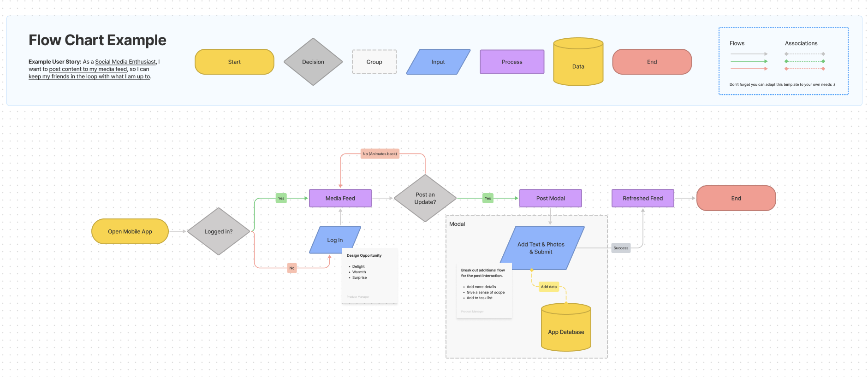Select the Add Text & Photos & Submit shape
The image size is (868, 377).
pyautogui.click(x=541, y=248)
